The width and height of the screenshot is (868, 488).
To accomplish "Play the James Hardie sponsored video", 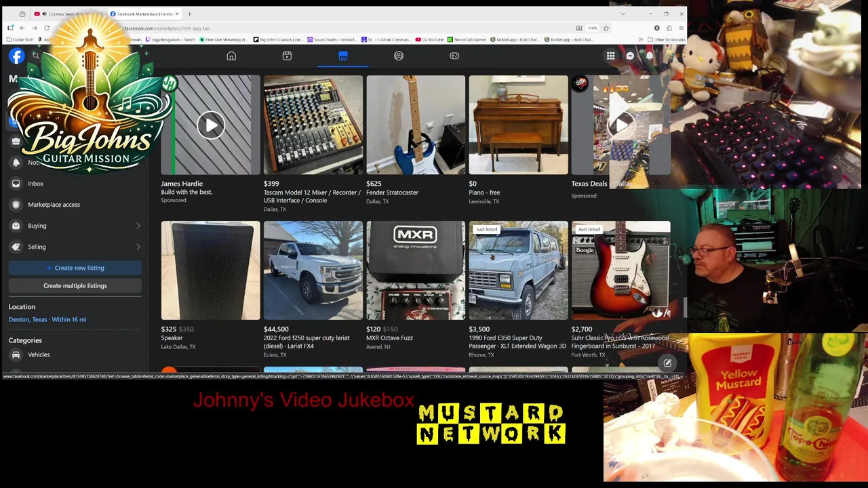I will pyautogui.click(x=211, y=125).
